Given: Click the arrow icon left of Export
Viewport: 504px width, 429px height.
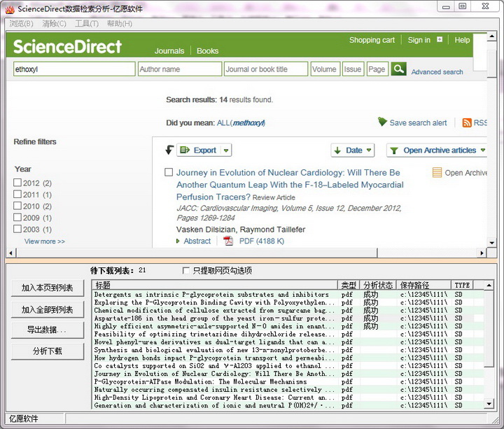Looking at the screenshot, I should coord(169,150).
